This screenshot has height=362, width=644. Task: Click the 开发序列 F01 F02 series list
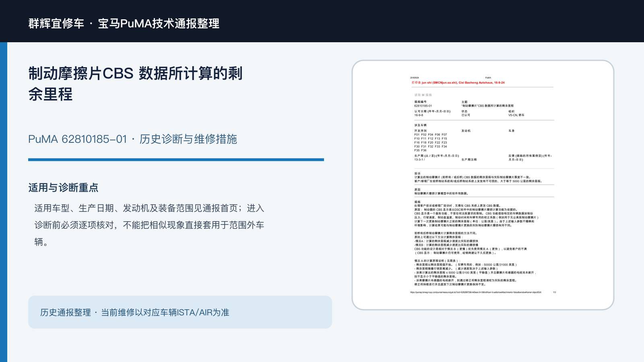click(431, 141)
